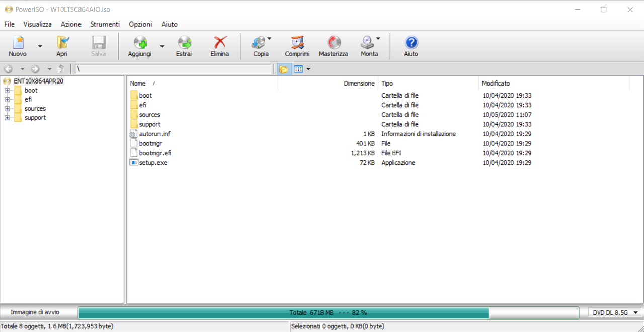Select the sources folder in file list
This screenshot has width=644, height=332.
(x=149, y=115)
